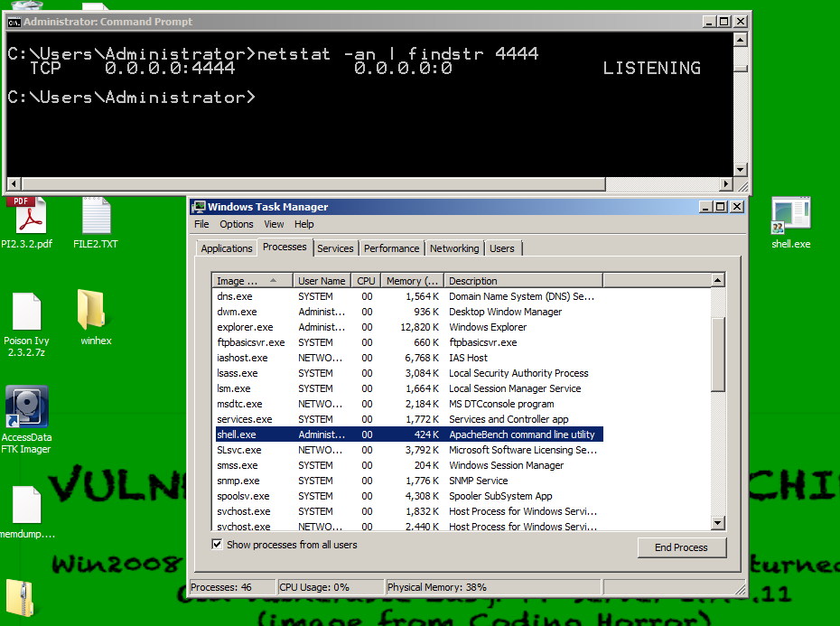This screenshot has width=840, height=626.
Task: Select the msdtc.exe process row
Action: pyautogui.click(x=409, y=404)
